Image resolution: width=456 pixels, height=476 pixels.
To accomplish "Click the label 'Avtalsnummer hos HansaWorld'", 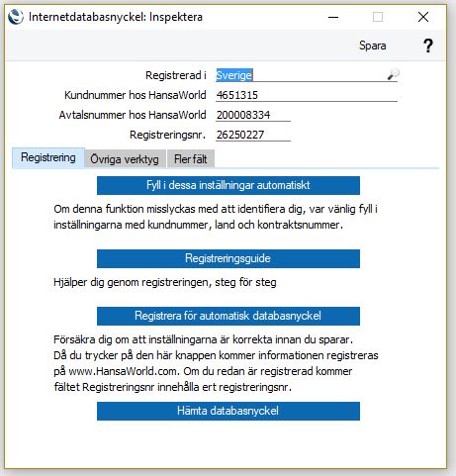I will click(133, 115).
